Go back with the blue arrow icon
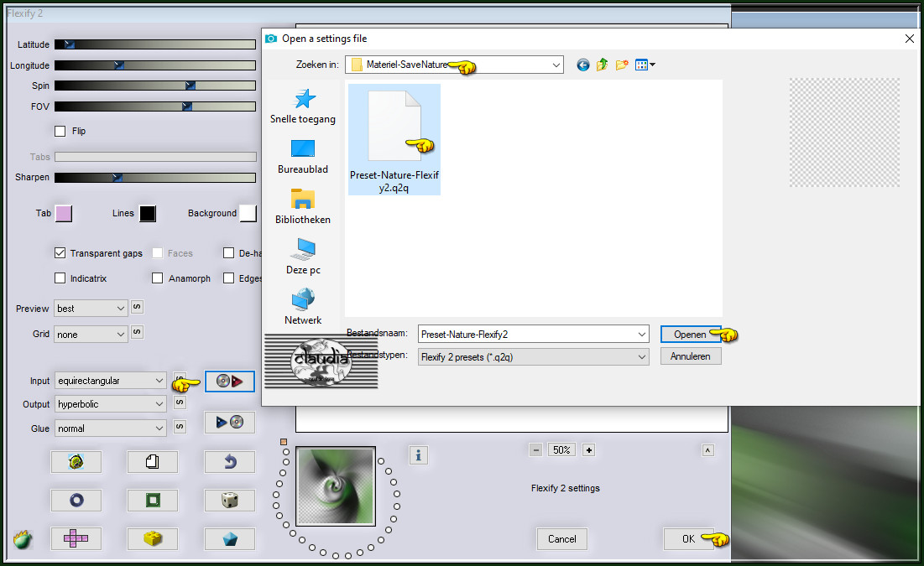 [582, 65]
